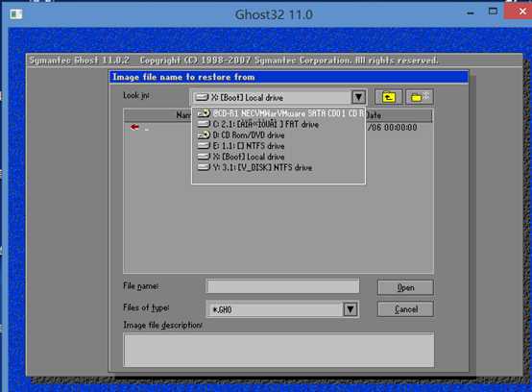This screenshot has height=392, width=532.
Task: Open the Files of type dropdown arrow
Action: [351, 309]
